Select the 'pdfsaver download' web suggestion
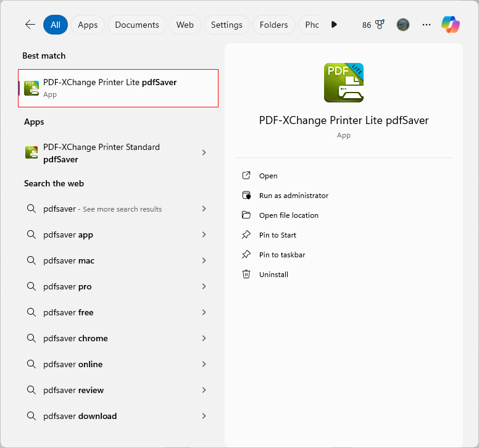The width and height of the screenshot is (479, 448). click(80, 416)
